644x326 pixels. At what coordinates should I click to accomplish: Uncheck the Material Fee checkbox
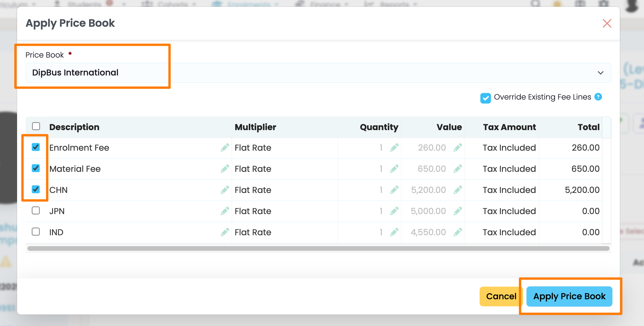coord(36,168)
